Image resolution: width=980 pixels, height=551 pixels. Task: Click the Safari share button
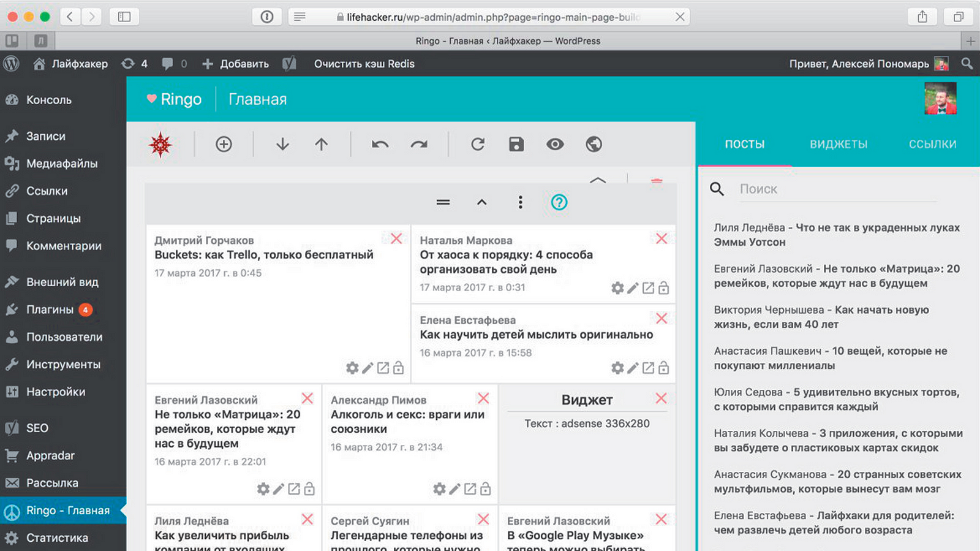pos(922,17)
